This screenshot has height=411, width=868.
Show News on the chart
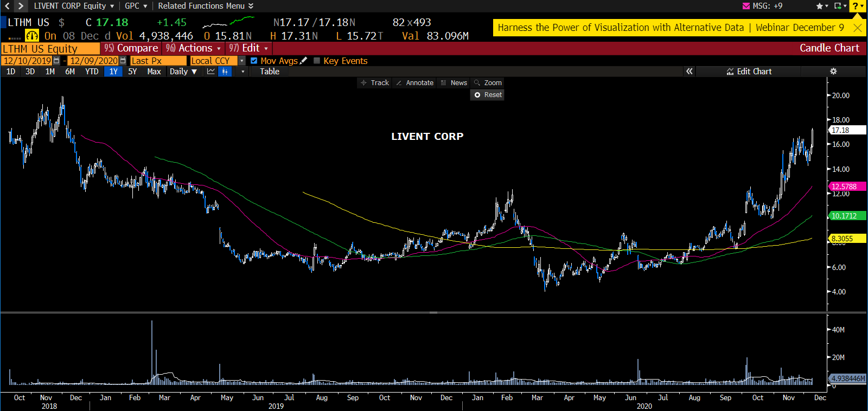point(454,83)
